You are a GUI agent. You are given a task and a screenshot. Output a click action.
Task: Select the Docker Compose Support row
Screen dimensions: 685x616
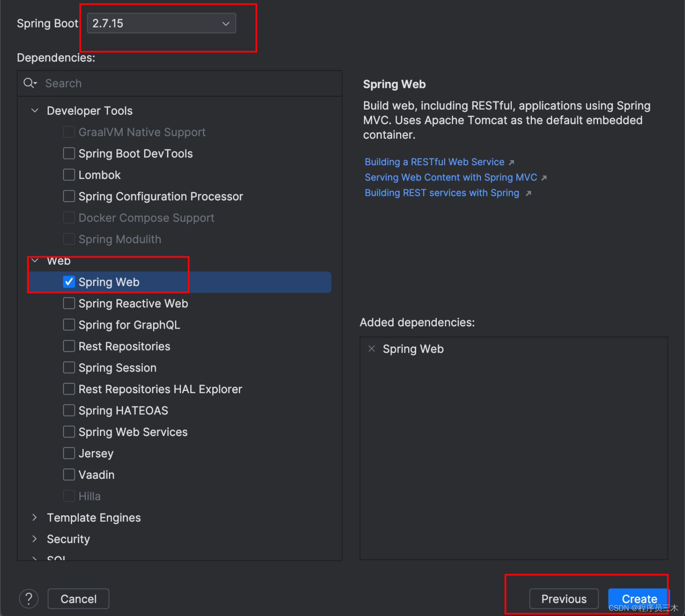click(x=180, y=218)
